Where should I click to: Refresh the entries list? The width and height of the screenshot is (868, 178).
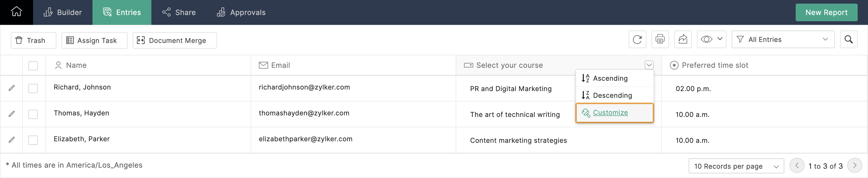point(637,40)
